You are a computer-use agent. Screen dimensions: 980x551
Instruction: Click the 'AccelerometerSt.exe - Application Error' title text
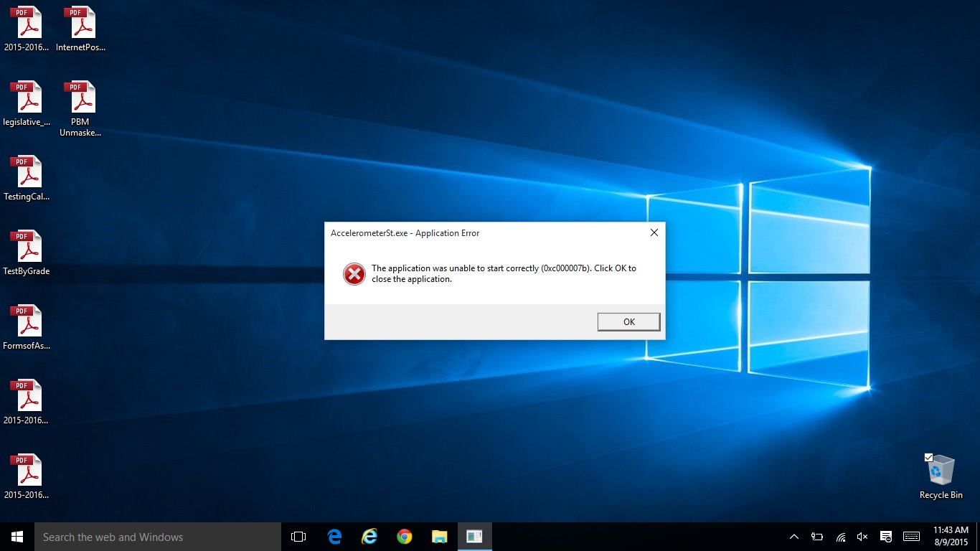405,233
